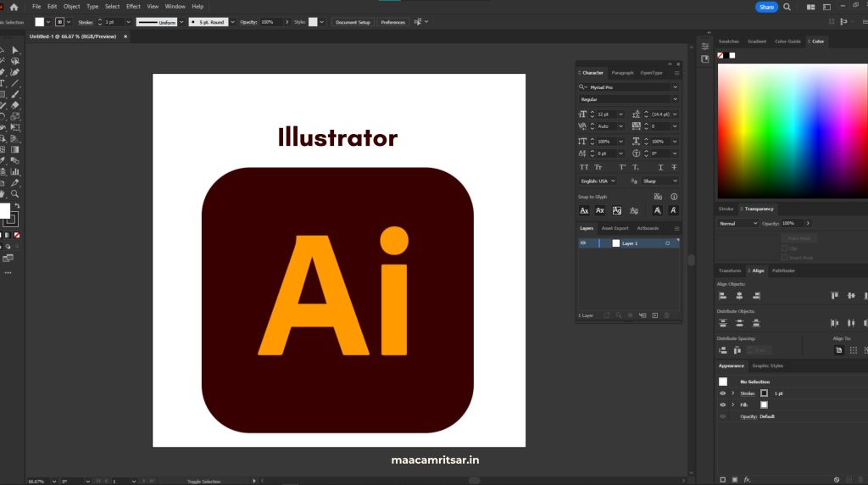The image size is (868, 485).
Task: Click the Share button
Action: coord(766,7)
